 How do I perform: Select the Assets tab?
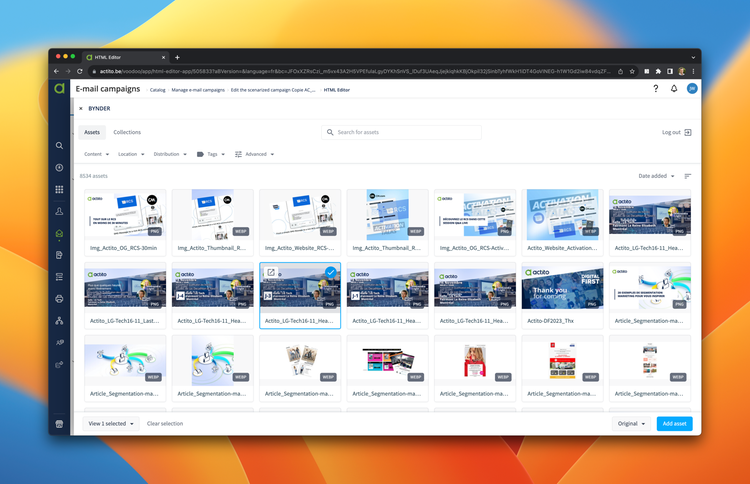(92, 132)
